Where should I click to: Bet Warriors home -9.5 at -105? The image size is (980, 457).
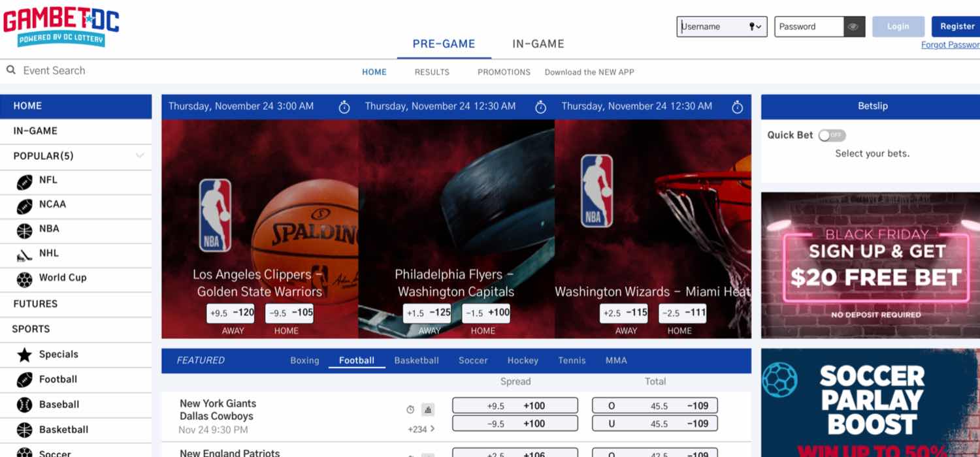pos(289,313)
